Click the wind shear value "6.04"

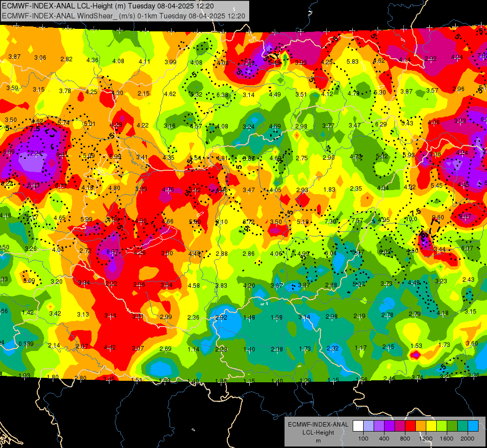tap(330, 253)
